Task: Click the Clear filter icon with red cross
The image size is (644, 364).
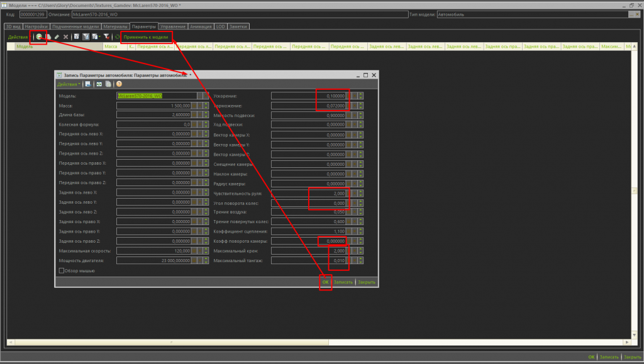Action: point(106,37)
